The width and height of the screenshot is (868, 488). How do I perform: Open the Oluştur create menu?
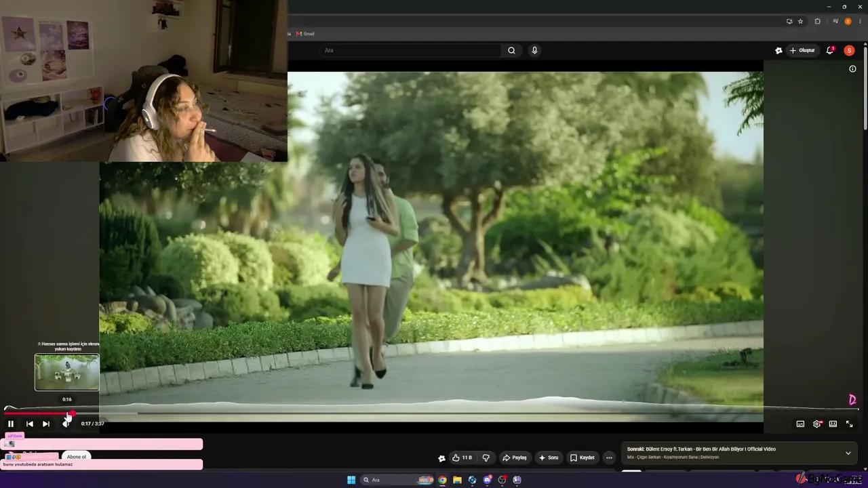[802, 50]
